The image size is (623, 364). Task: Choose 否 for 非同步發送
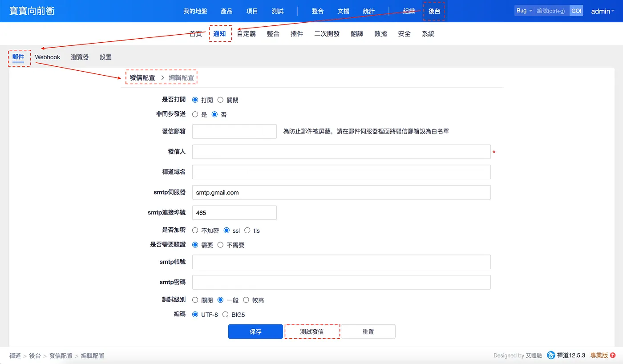pos(214,114)
